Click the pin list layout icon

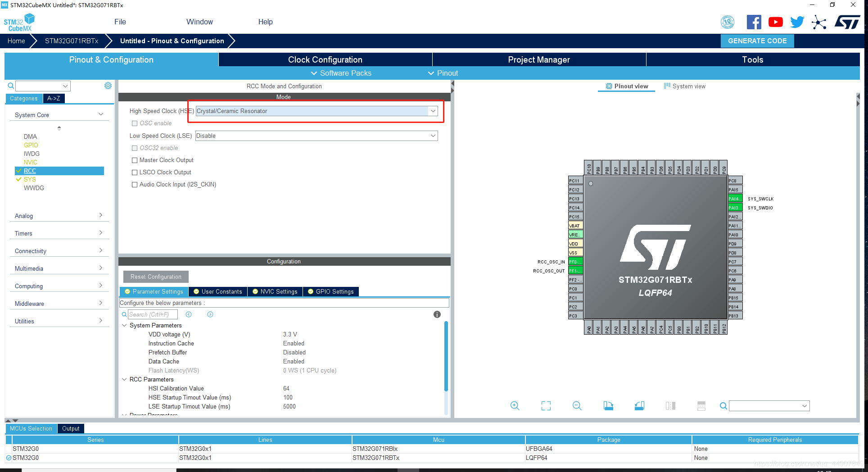701,406
